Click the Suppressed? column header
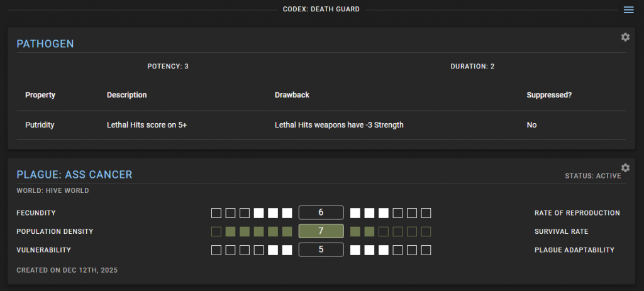Viewport: 644px width, 291px height. 549,95
